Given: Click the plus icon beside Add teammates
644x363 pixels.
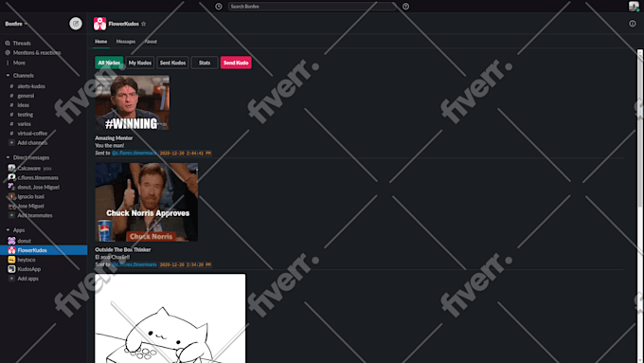Looking at the screenshot, I should [11, 215].
